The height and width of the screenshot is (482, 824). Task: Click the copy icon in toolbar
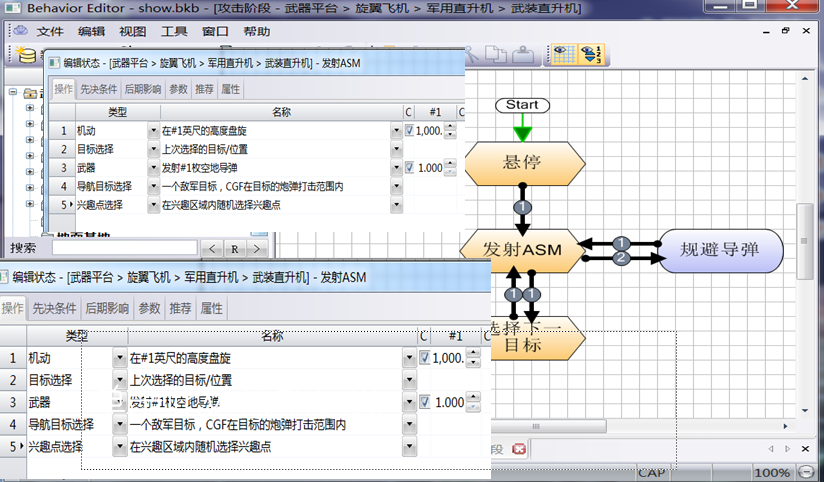pyautogui.click(x=496, y=54)
